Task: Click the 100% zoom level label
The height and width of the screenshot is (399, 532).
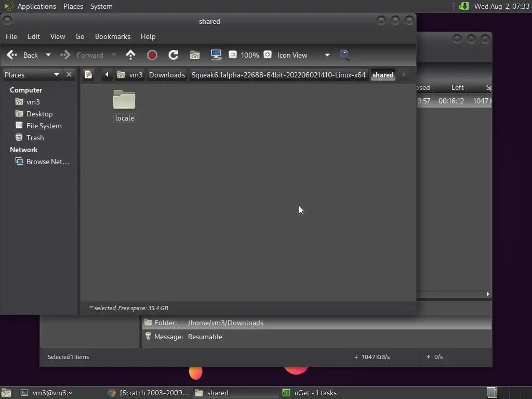Action: tap(250, 55)
